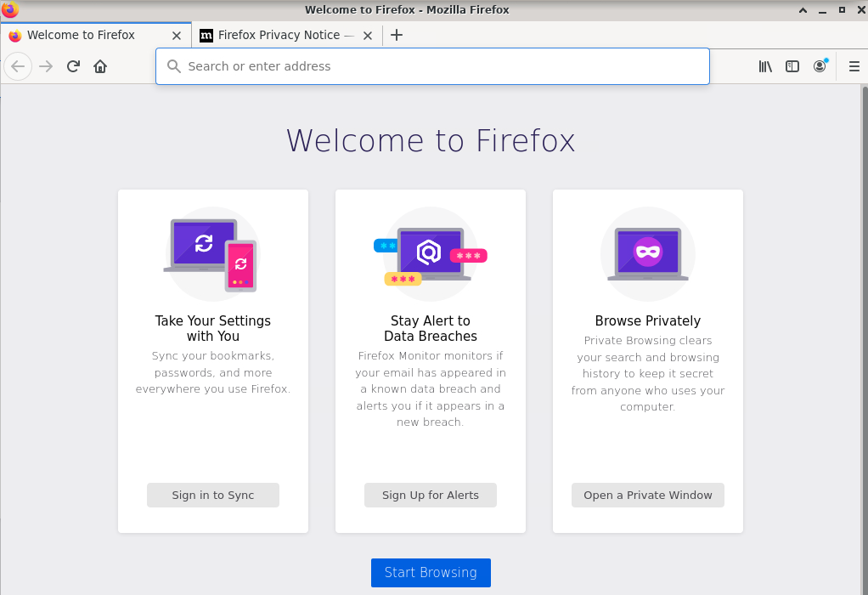868x595 pixels.
Task: Close the Welcome to Firefox tab
Action: tap(177, 36)
